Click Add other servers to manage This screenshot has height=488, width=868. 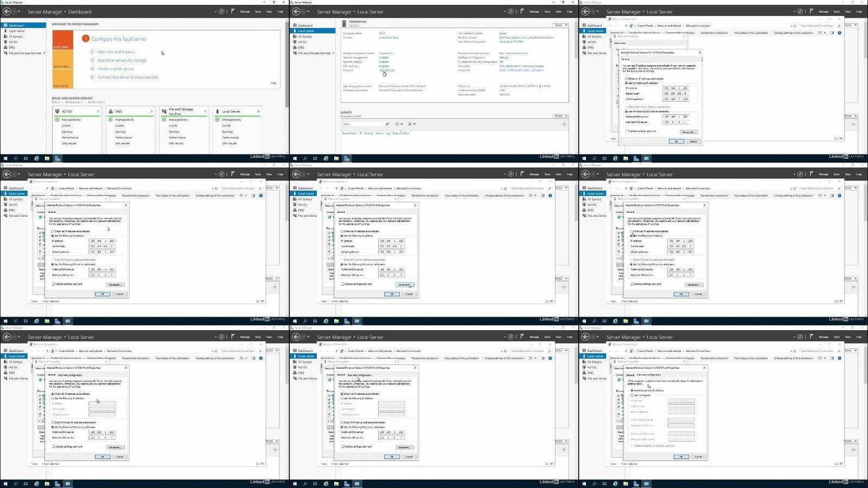pos(122,60)
